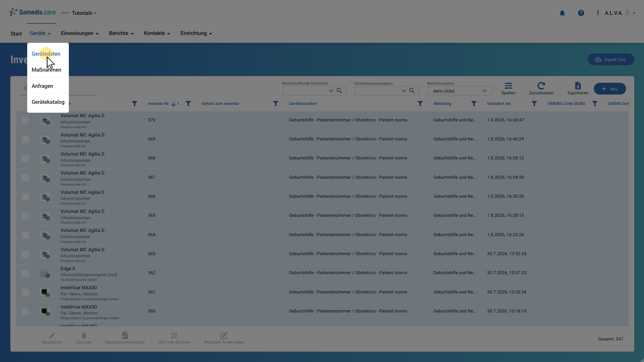Filter the Gerätestandort column
Screen dimensions: 644x362
coord(420,104)
